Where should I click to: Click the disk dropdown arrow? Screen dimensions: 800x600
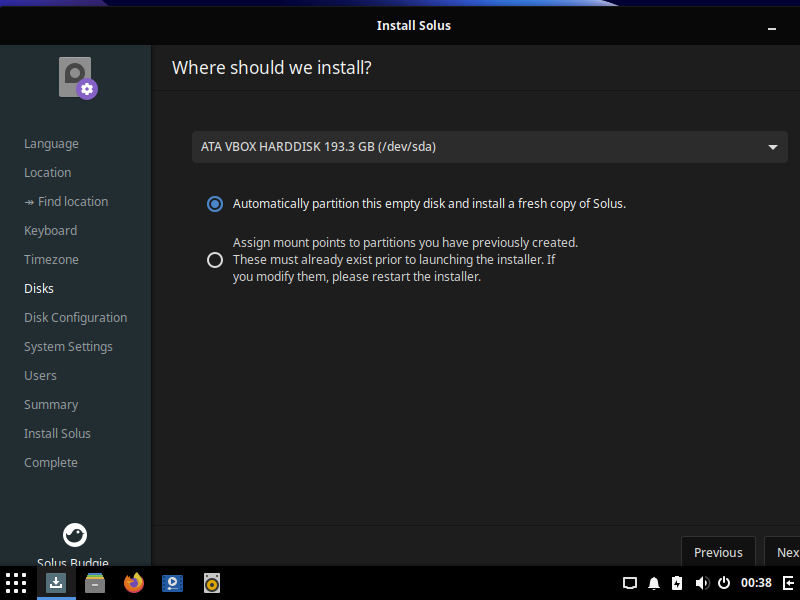tap(772, 147)
